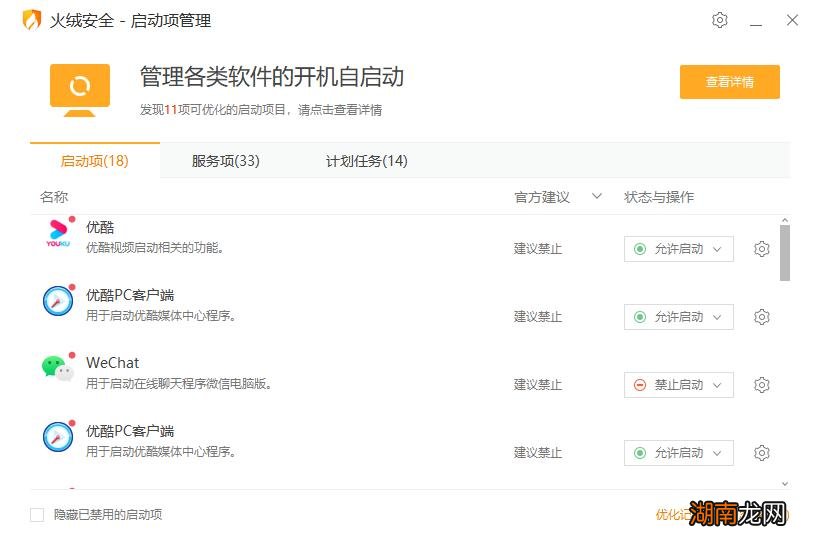Screen dimensions: 820x540
Task: Open the gear settings for the 优酷 row
Action: (761, 249)
